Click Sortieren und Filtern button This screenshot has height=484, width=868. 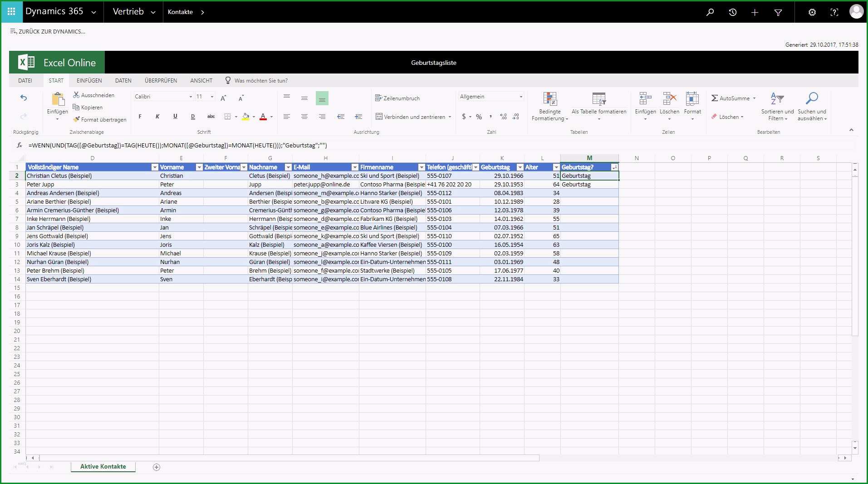777,107
